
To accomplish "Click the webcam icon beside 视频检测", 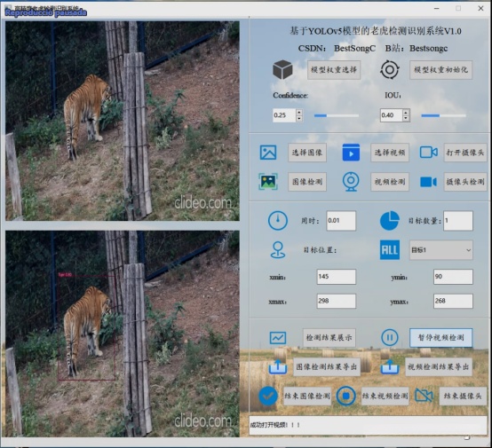I will tap(351, 182).
